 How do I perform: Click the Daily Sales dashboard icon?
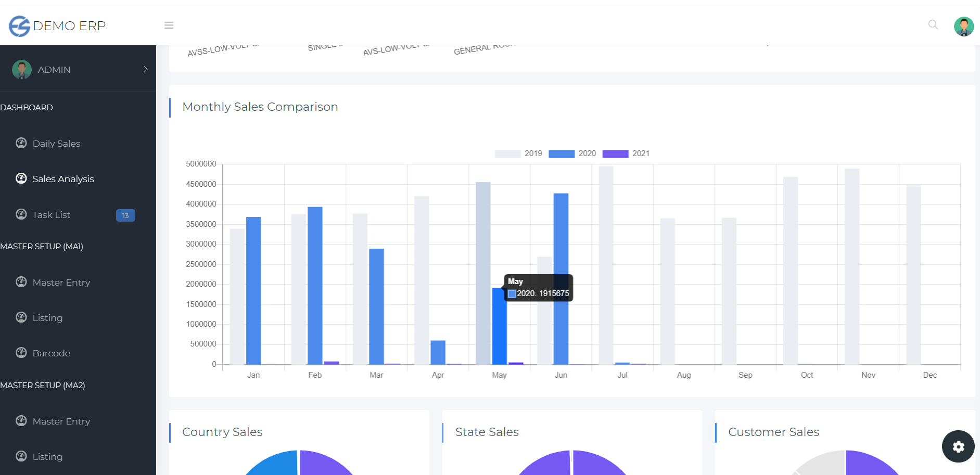pyautogui.click(x=21, y=143)
